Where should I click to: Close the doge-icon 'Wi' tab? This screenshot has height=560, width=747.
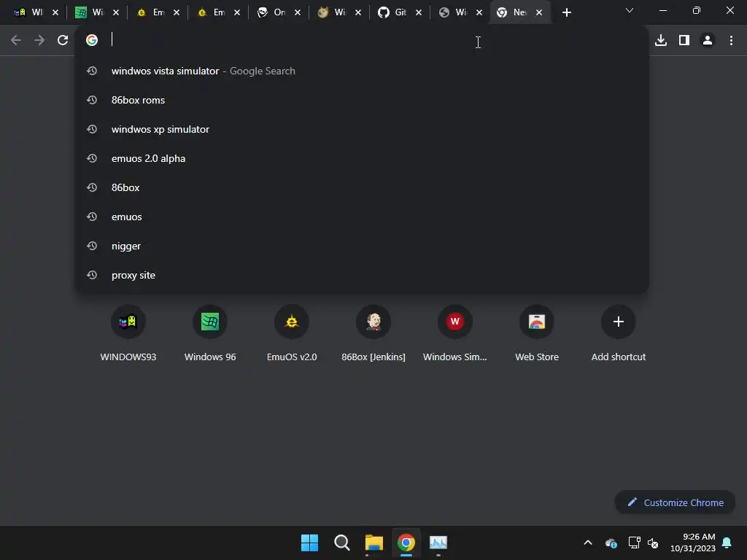click(357, 13)
